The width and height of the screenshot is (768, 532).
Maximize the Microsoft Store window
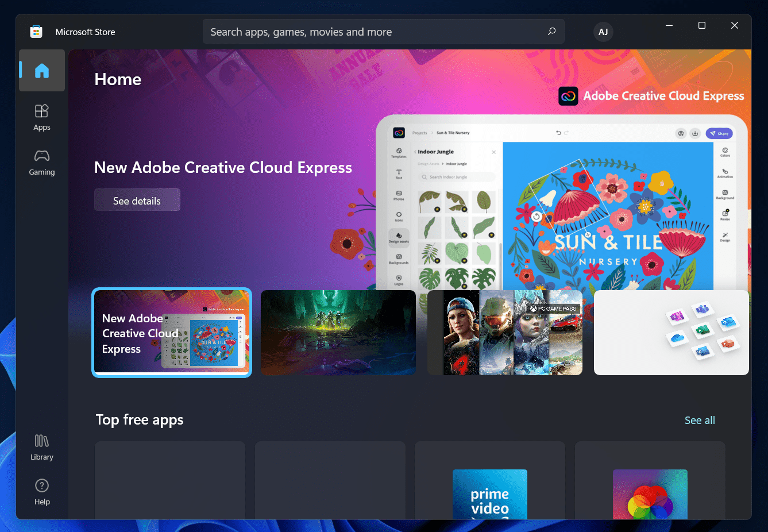tap(702, 25)
